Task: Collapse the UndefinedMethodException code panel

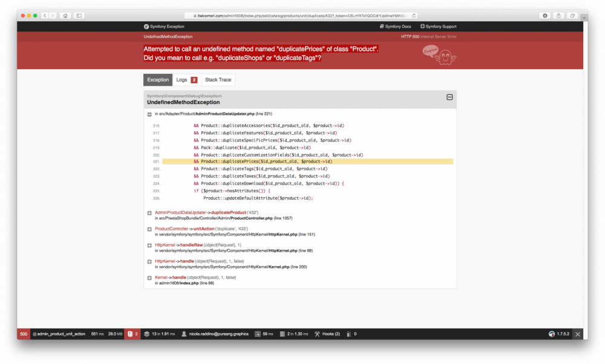Action: (450, 97)
